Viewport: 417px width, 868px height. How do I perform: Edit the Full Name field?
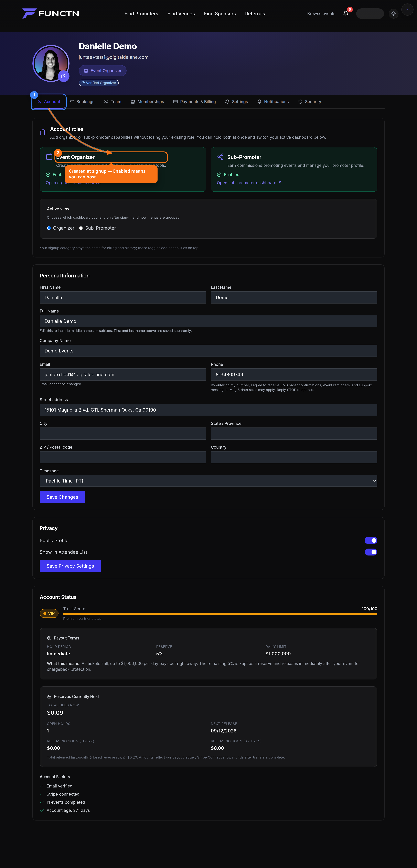click(x=209, y=321)
